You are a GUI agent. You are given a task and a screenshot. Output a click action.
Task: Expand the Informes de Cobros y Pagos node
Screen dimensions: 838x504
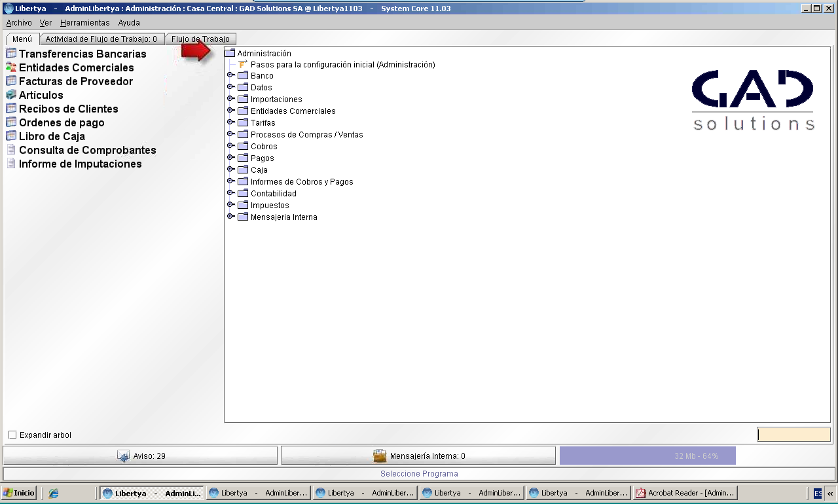[x=230, y=181]
